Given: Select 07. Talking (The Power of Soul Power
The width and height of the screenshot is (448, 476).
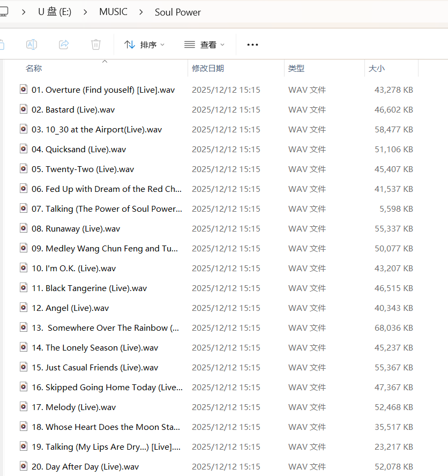Looking at the screenshot, I should tap(107, 209).
